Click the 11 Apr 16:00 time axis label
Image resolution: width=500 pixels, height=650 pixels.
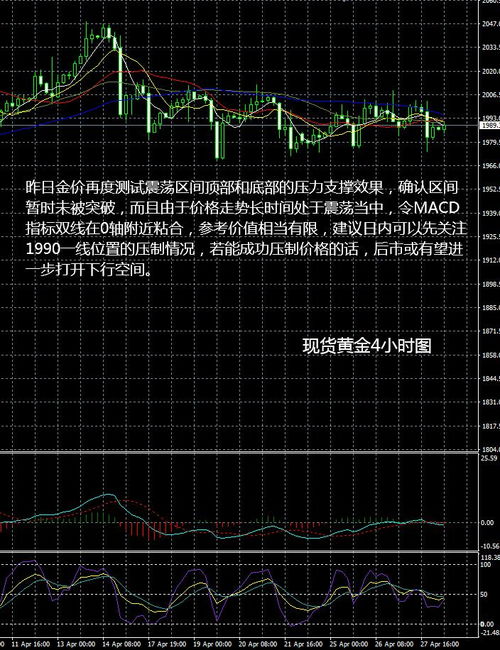coord(31,644)
